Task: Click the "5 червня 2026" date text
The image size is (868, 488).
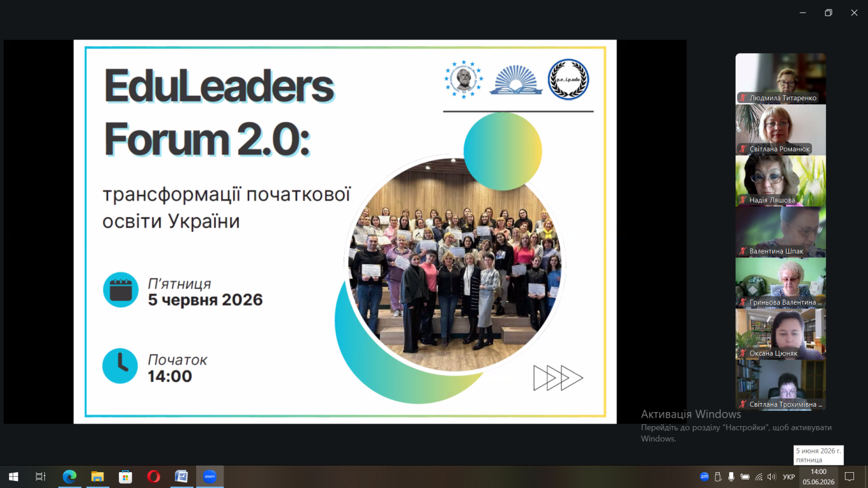Action: [205, 300]
